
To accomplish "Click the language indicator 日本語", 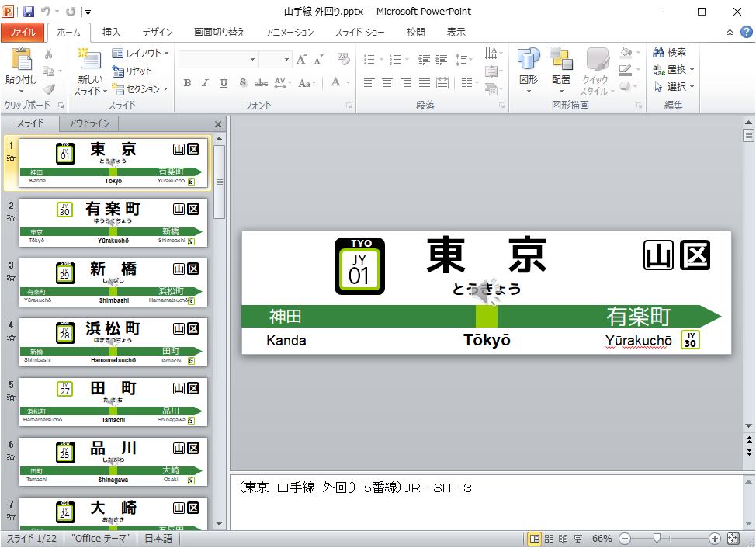I will click(158, 539).
